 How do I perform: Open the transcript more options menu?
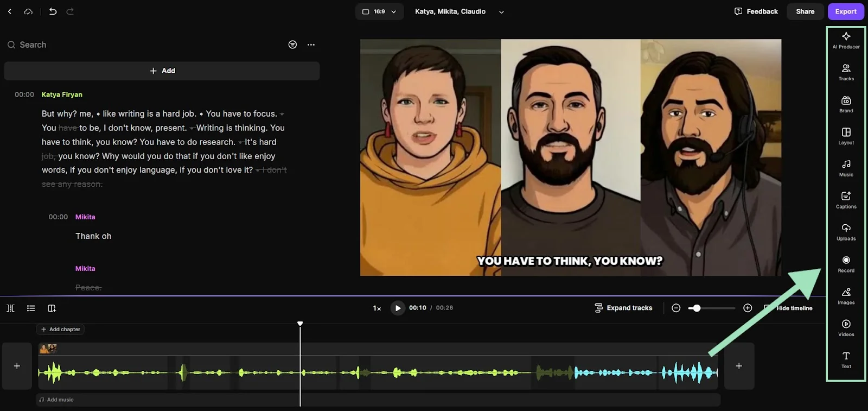point(311,45)
